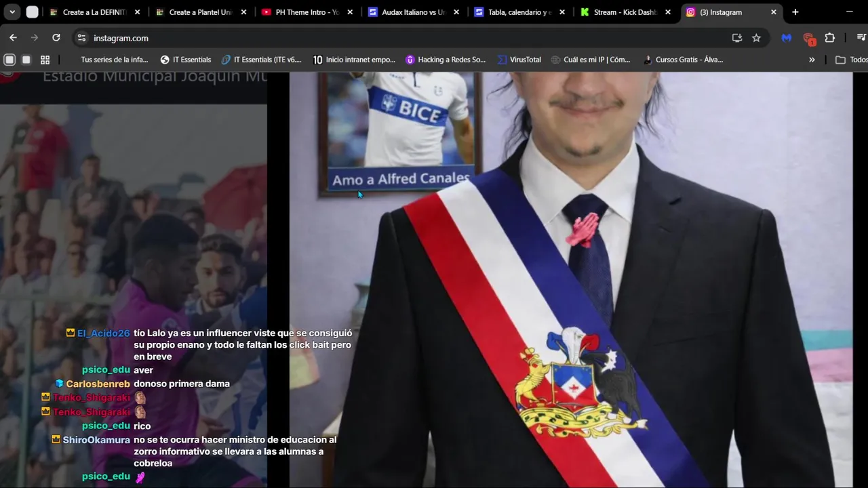Open the first 'IT Essentials' bookmark
868x488 pixels.
(186, 60)
